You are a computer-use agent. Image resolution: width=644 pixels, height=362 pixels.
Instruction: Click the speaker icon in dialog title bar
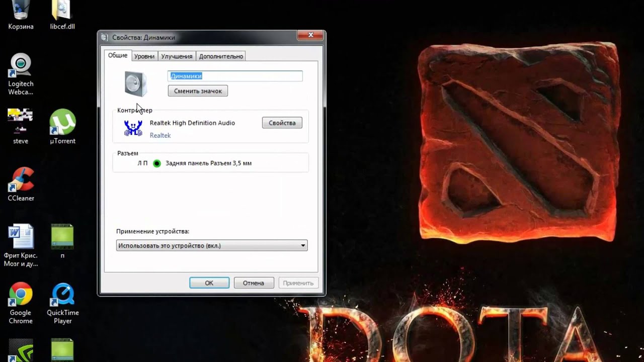pyautogui.click(x=105, y=37)
